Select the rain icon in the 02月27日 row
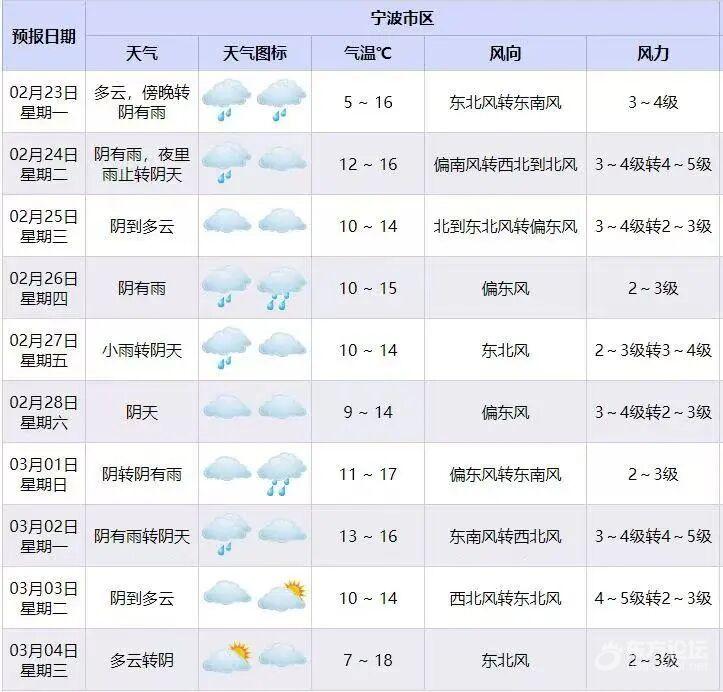Screen dimensions: 723x692 (227, 349)
